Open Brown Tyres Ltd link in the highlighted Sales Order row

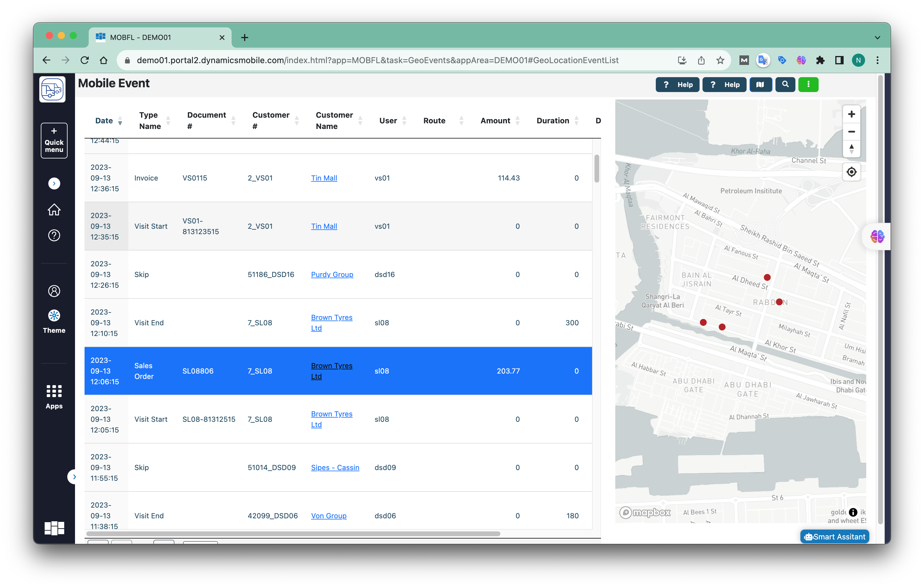pos(332,371)
